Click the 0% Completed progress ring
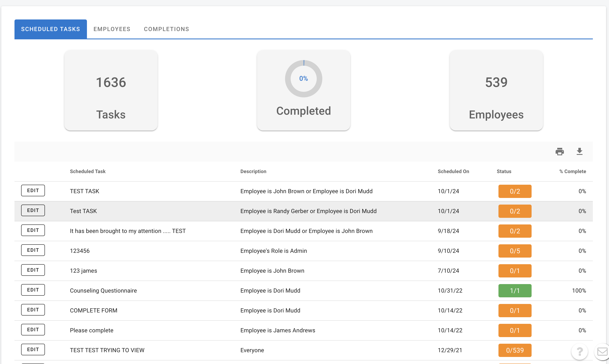The height and width of the screenshot is (364, 609). (x=303, y=79)
